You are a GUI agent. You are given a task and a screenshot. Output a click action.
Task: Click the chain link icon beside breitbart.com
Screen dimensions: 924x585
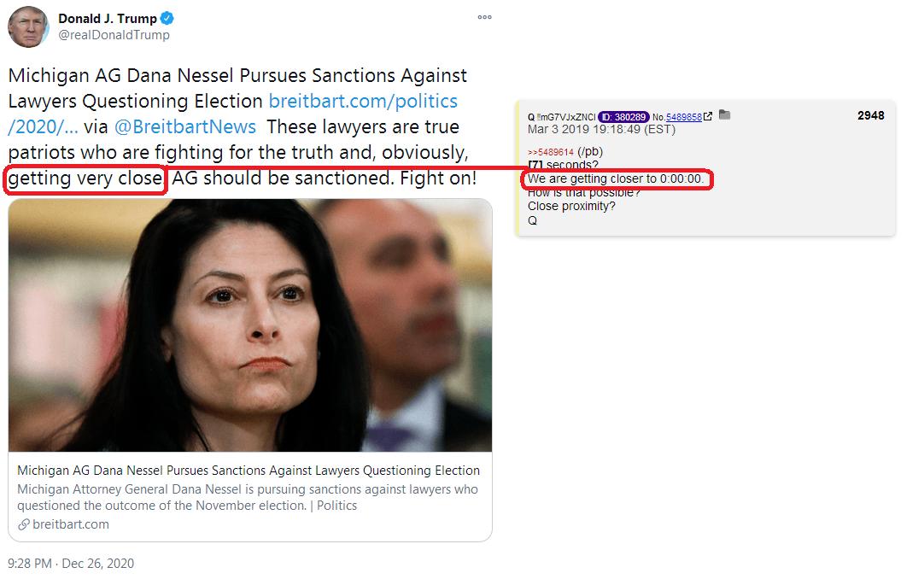point(24,524)
